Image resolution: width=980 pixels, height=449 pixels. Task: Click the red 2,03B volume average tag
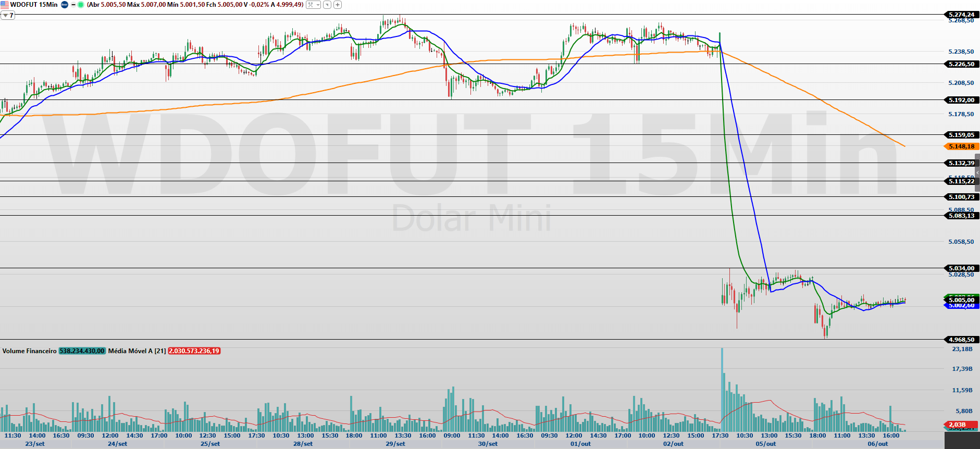[961, 425]
